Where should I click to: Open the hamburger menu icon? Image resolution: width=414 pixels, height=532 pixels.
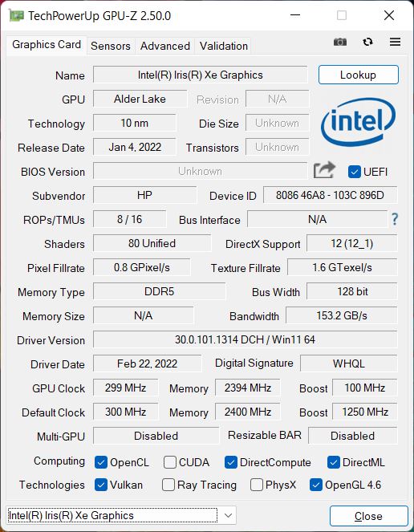(x=395, y=42)
